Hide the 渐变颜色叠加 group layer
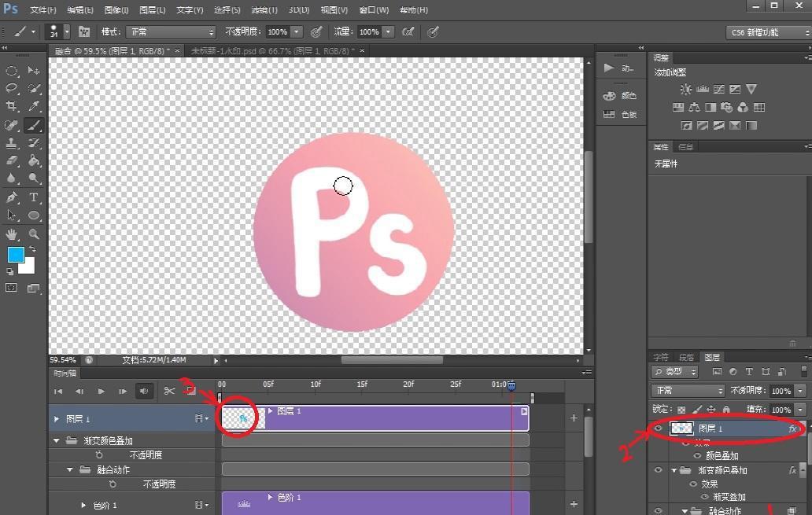Viewport: 812px width, 515px height. (659, 470)
